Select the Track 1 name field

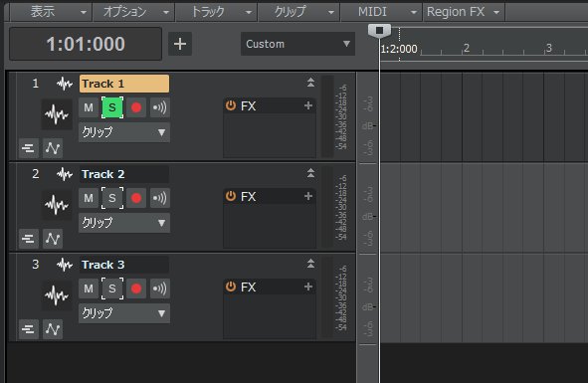click(x=124, y=84)
